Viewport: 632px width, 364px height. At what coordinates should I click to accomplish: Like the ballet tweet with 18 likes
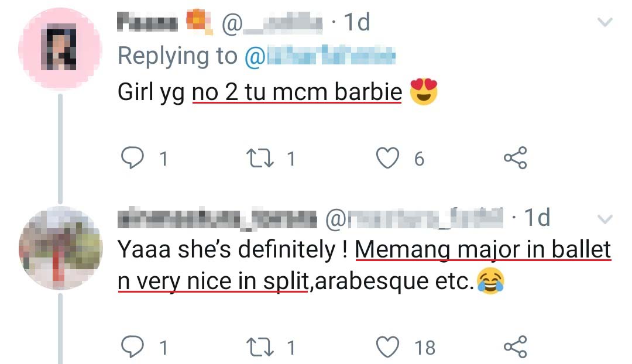click(x=387, y=348)
